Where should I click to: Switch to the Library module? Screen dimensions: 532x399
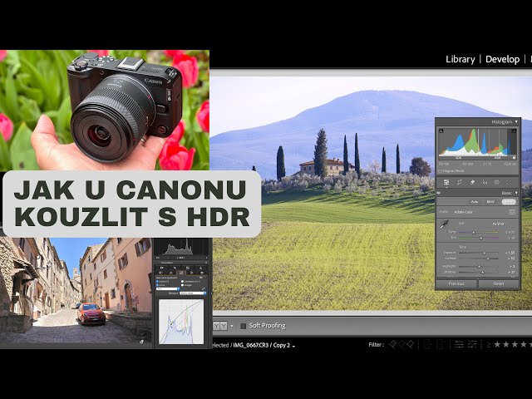point(460,59)
